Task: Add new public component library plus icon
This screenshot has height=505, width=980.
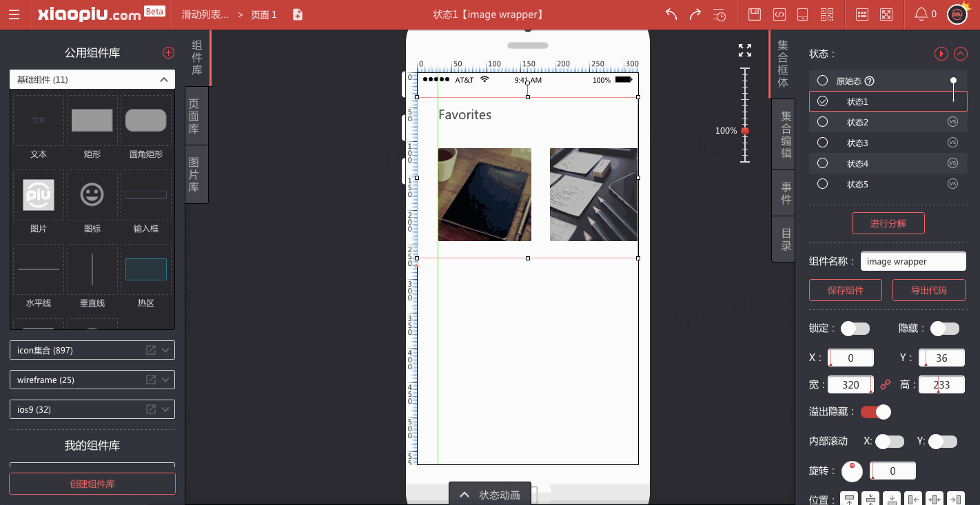Action: click(x=168, y=53)
